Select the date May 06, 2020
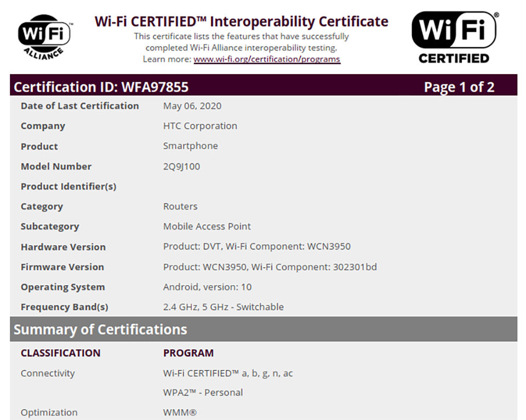 point(192,106)
